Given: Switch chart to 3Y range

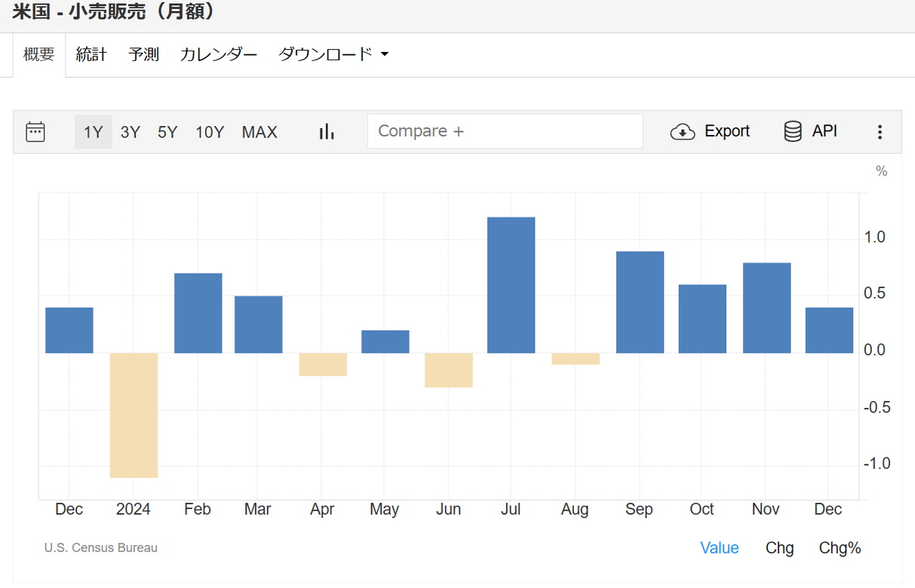Looking at the screenshot, I should click(x=130, y=132).
